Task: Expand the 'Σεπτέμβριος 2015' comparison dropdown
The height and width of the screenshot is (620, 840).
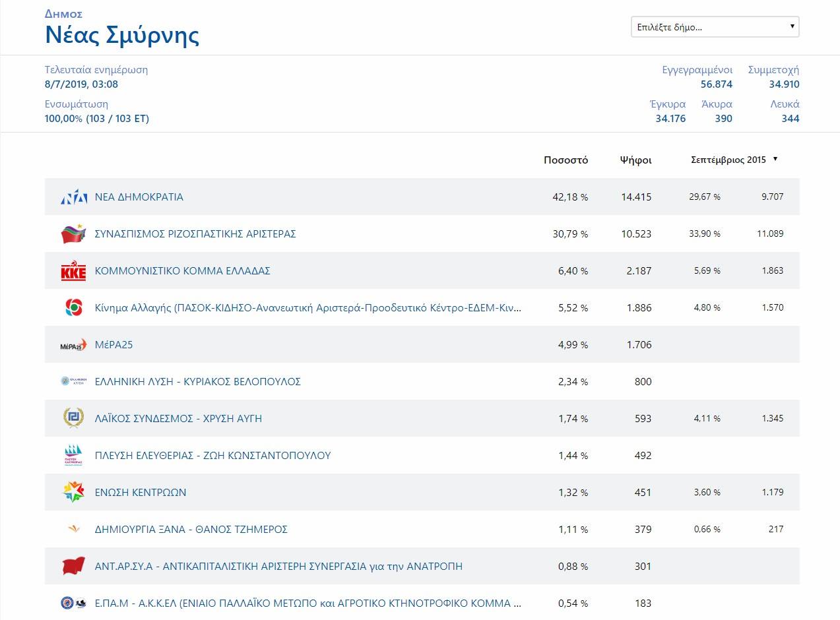Action: click(x=734, y=160)
